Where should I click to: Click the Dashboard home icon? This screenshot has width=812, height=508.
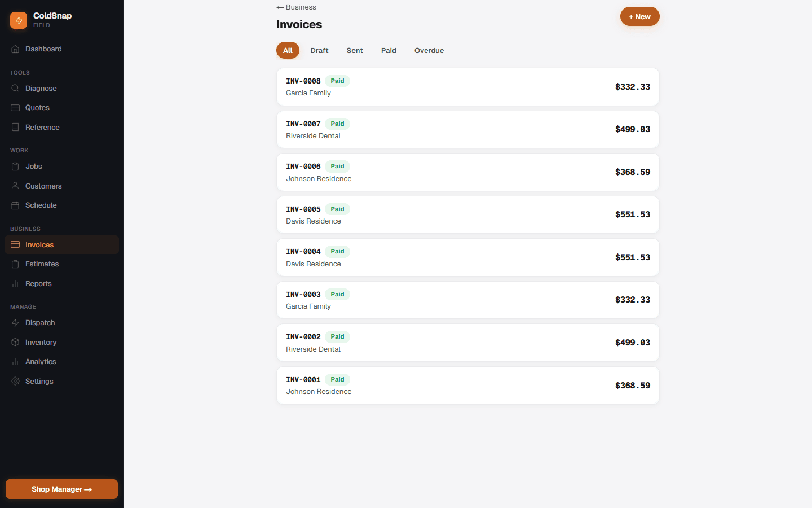click(x=15, y=49)
